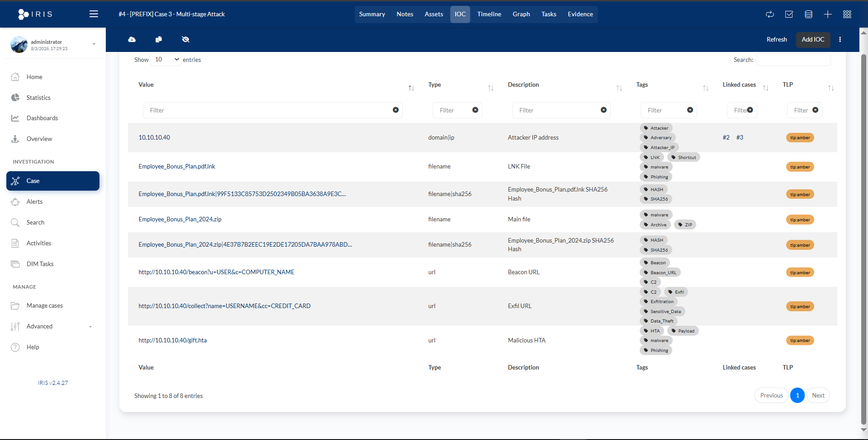Screen dimensions: 868x440
Task: Open the checked envelope icon in header
Action: click(x=789, y=14)
